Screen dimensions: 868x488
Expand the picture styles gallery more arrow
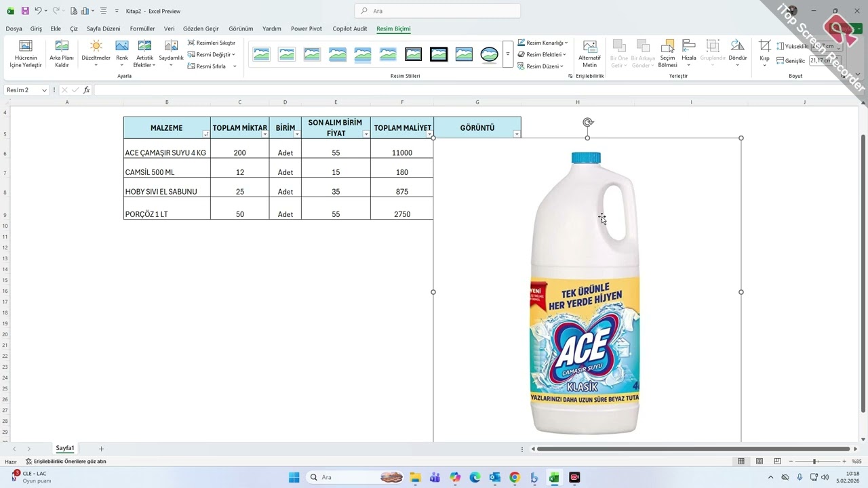pyautogui.click(x=508, y=54)
